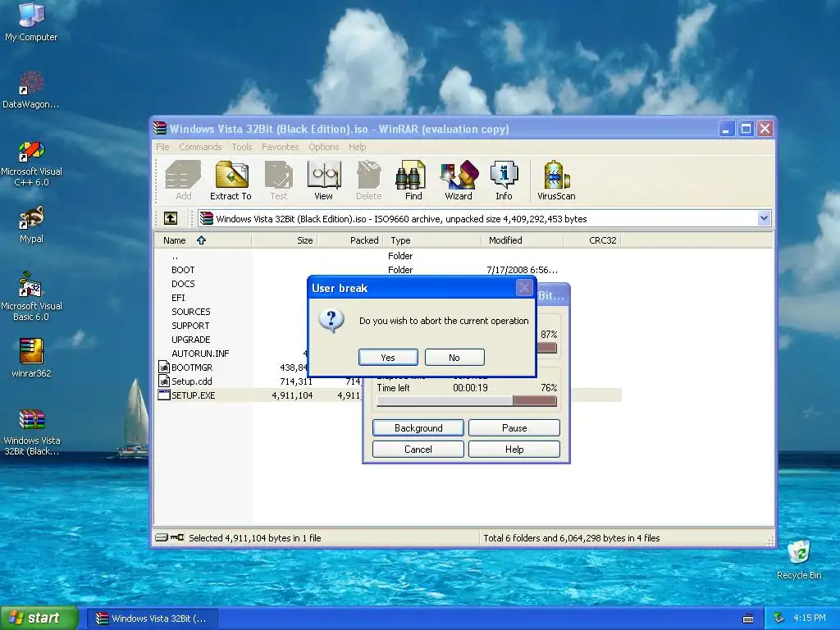Sort by the Packed column header

[x=350, y=240]
